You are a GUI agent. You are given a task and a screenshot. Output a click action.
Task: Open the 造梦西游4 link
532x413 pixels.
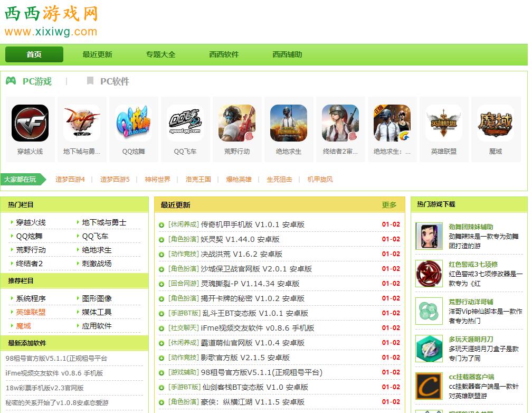click(70, 180)
